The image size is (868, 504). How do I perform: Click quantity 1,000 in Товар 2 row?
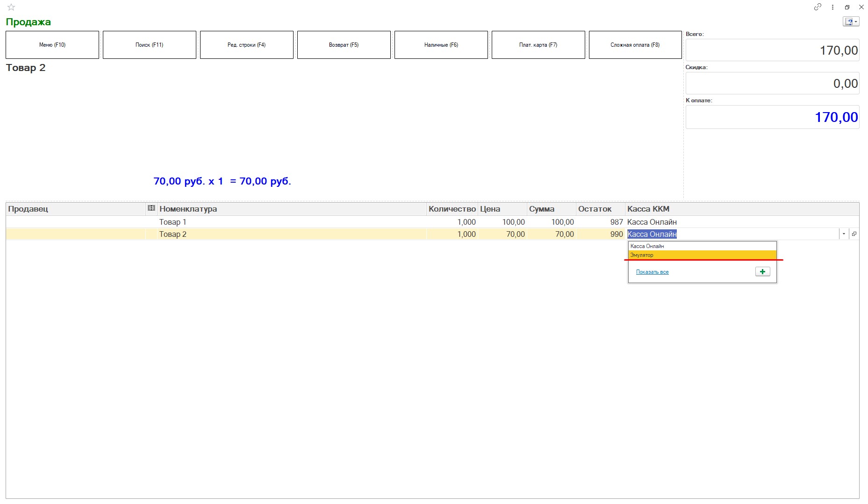point(466,234)
